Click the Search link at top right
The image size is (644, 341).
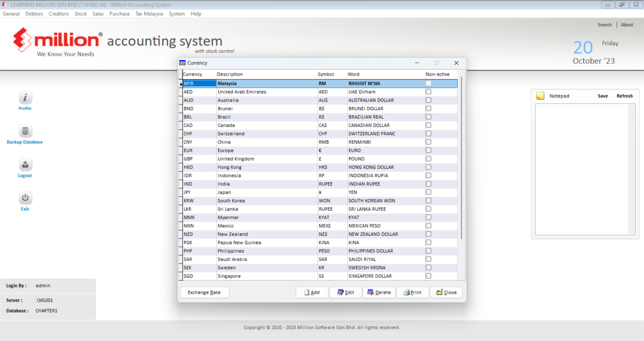pyautogui.click(x=605, y=25)
